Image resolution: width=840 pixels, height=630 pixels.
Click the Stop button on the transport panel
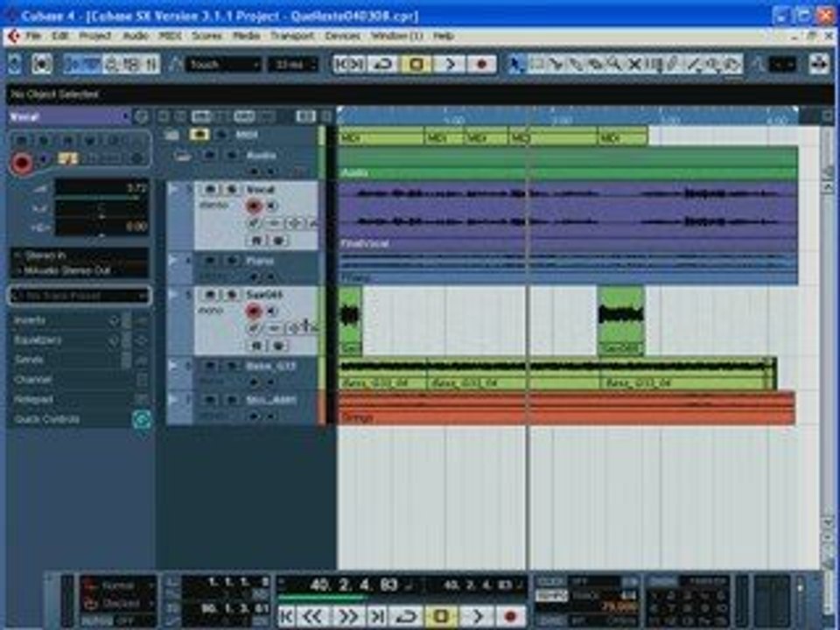pos(441,617)
